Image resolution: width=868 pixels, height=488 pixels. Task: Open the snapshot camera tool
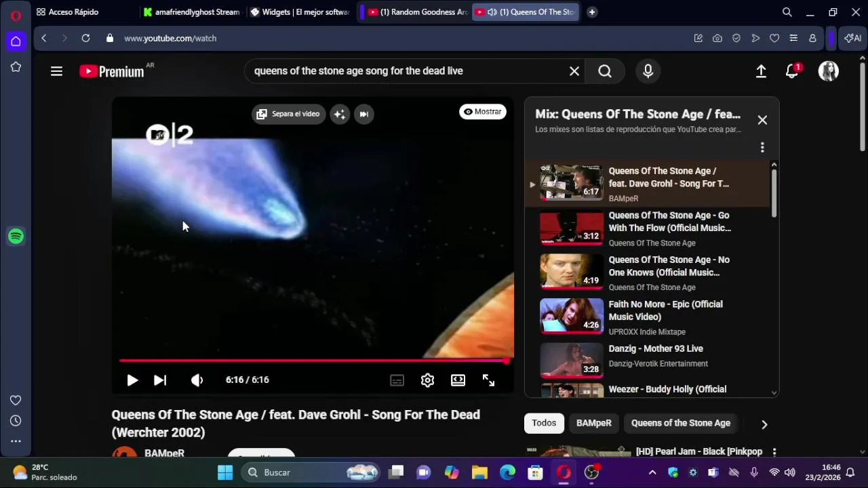[x=717, y=39]
